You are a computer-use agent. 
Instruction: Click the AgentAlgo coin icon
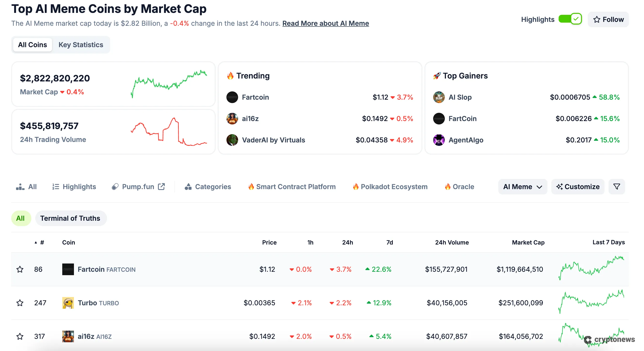[439, 140]
